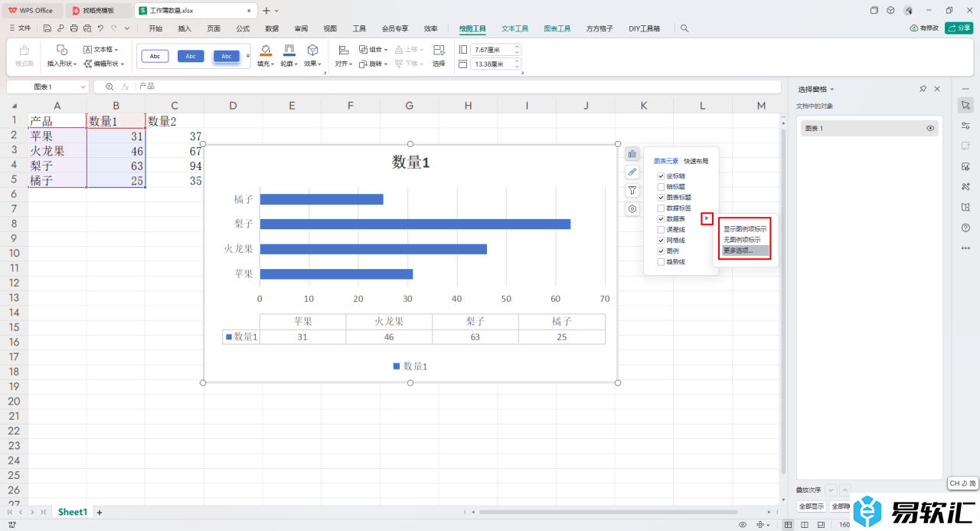Check the 轴标题 (axis titles) checkbox
Screen dimensions: 980x531
click(x=661, y=187)
